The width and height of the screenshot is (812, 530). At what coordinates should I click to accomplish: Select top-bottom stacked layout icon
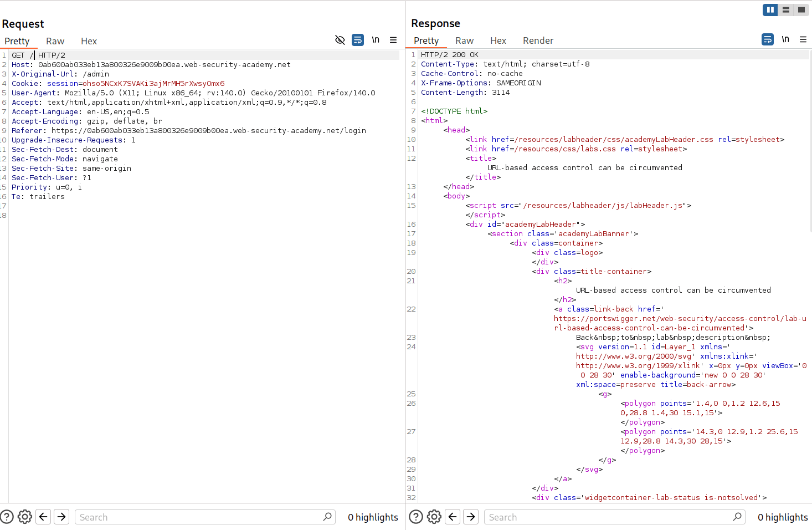[786, 10]
